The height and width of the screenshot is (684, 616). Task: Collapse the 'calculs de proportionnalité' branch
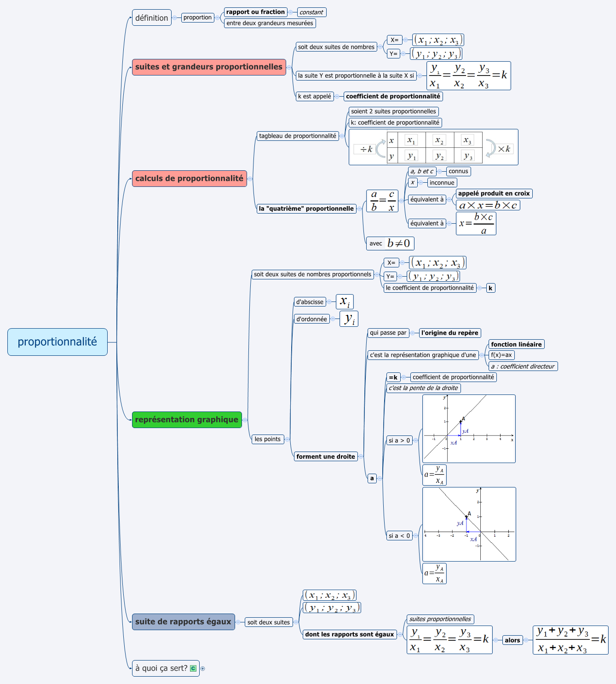tap(250, 179)
